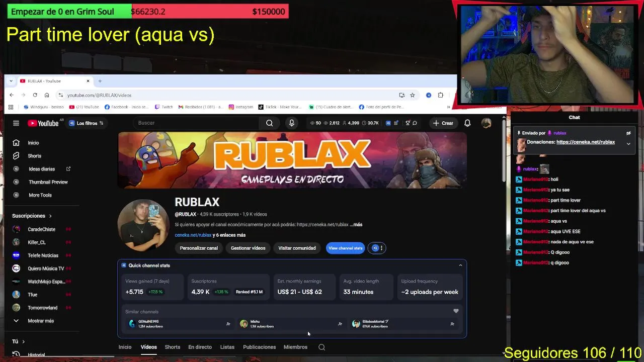
Task: Click View channel stats button
Action: 345,248
